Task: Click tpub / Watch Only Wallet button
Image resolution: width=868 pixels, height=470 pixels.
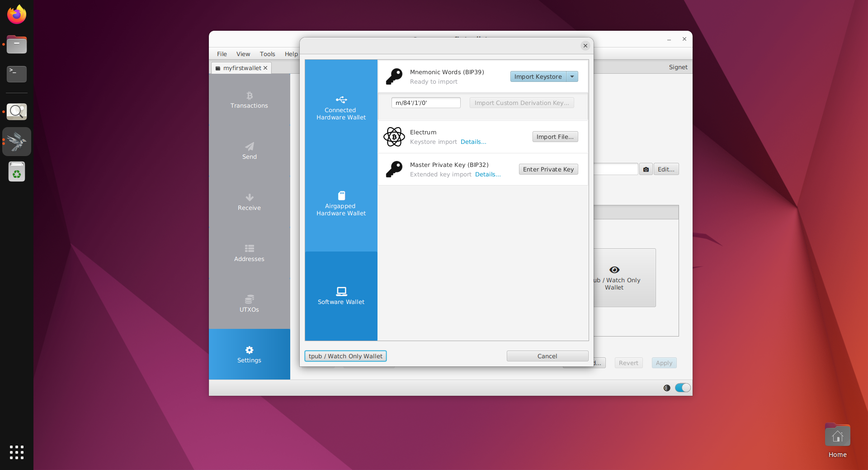Action: [x=345, y=356]
